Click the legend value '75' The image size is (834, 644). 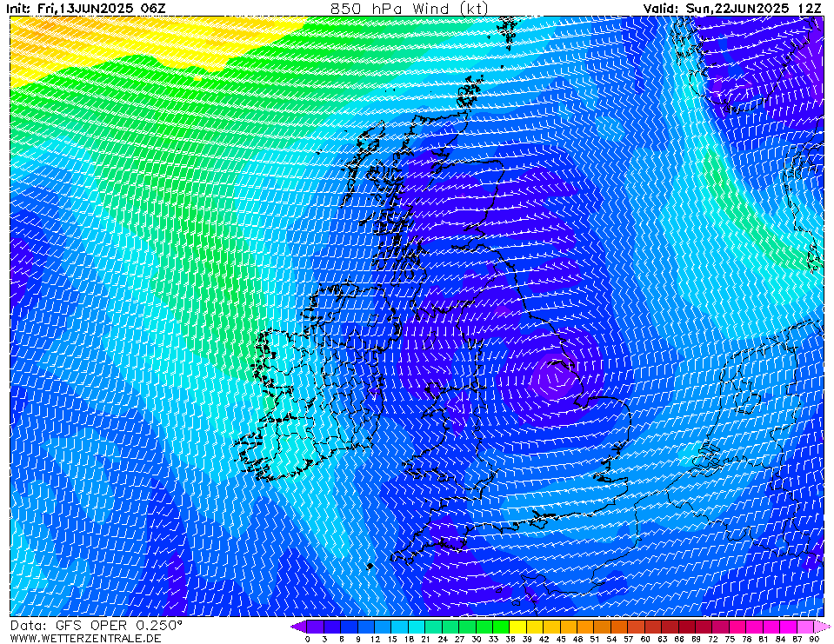click(730, 639)
